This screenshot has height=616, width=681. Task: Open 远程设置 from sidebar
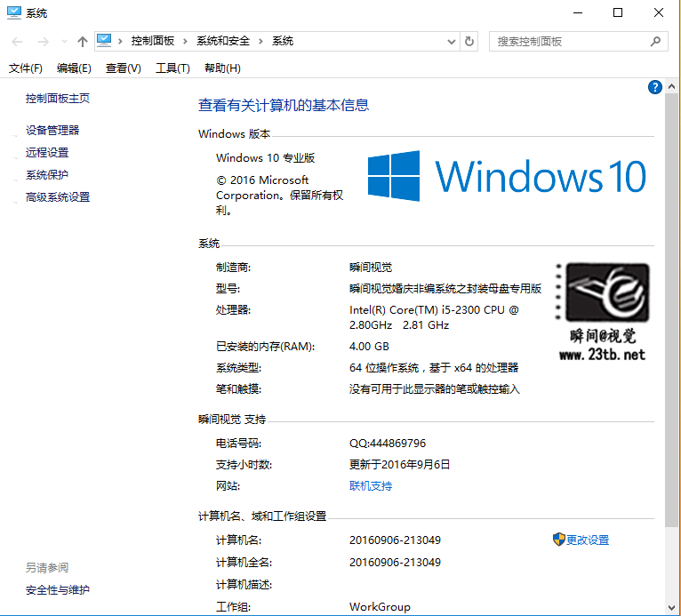tap(47, 152)
